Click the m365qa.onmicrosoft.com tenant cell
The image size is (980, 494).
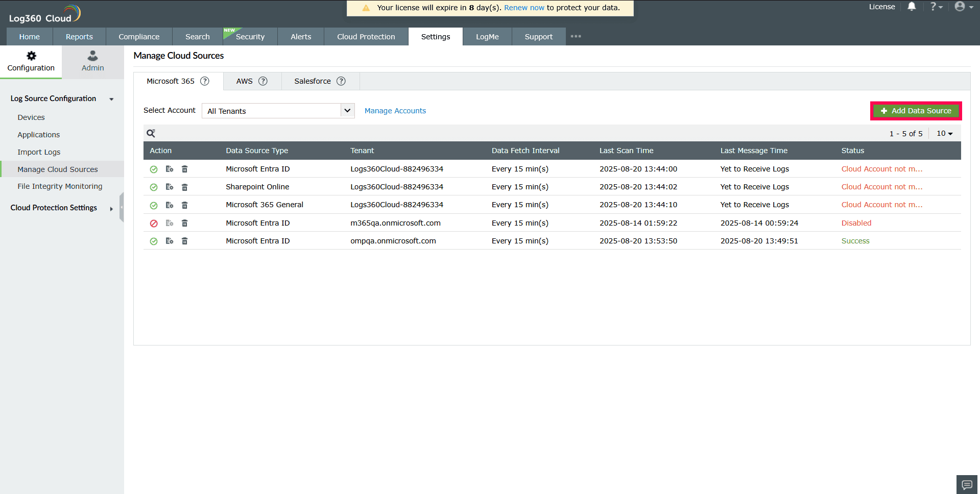pos(395,223)
